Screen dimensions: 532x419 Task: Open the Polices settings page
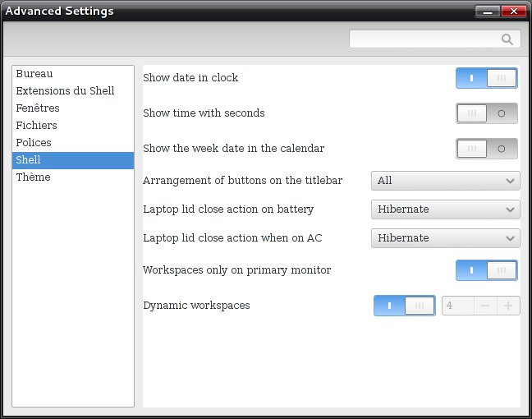pyautogui.click(x=34, y=143)
